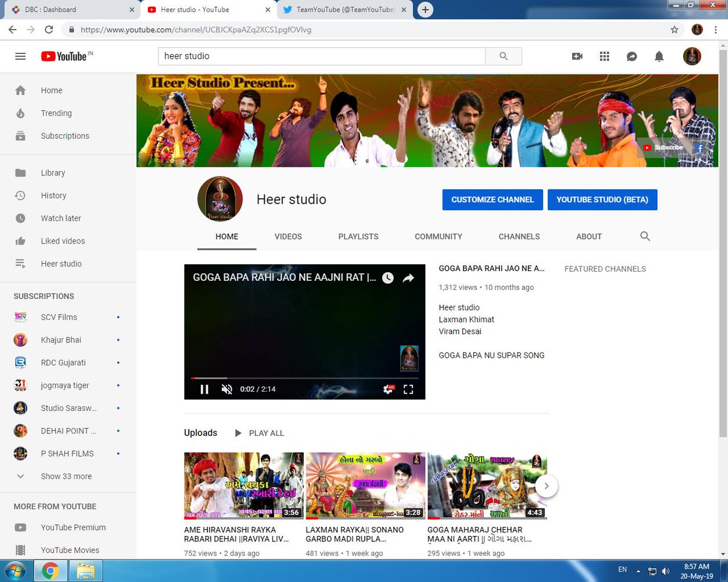The width and height of the screenshot is (728, 582).
Task: Open GOGA BAPA RAHI JAO video title link
Action: [x=491, y=268]
